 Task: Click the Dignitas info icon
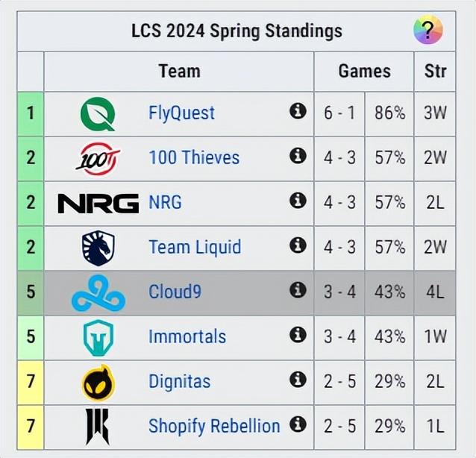tap(298, 380)
